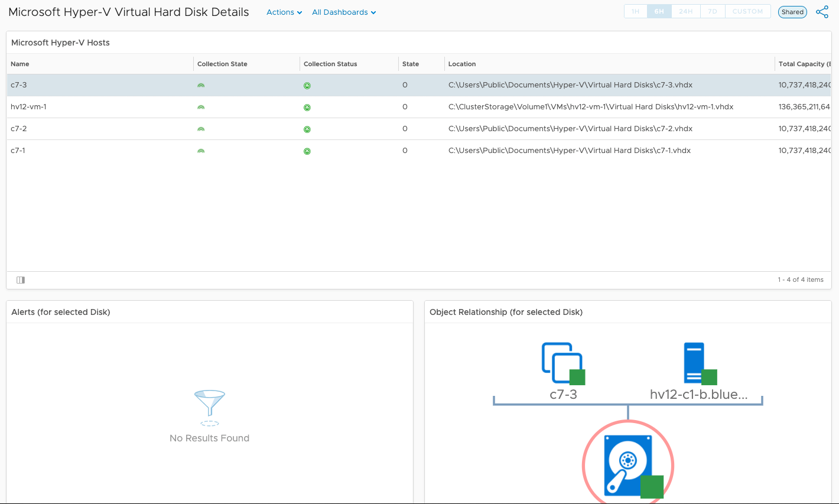
Task: Click the hv12-c1-b.blue... host label
Action: click(x=699, y=395)
